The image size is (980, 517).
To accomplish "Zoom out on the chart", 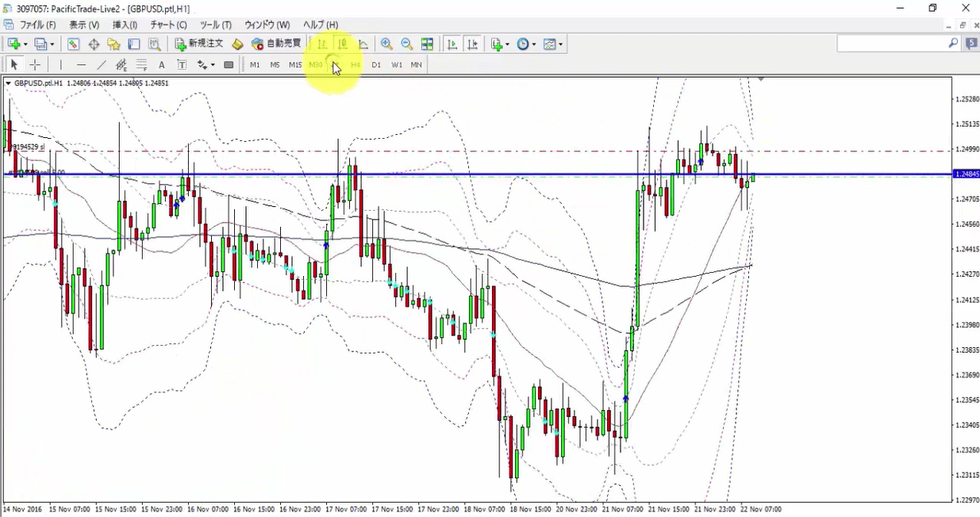I will point(406,44).
